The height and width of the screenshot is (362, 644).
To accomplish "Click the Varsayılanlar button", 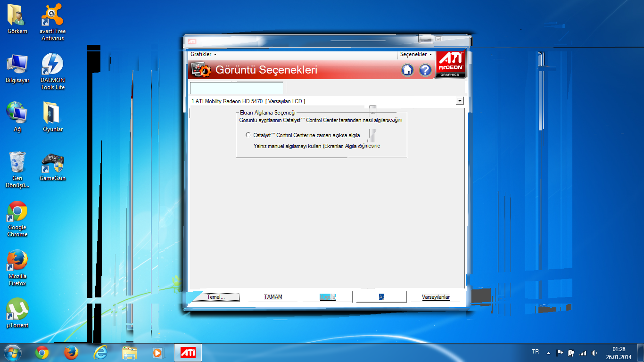I will (x=436, y=297).
